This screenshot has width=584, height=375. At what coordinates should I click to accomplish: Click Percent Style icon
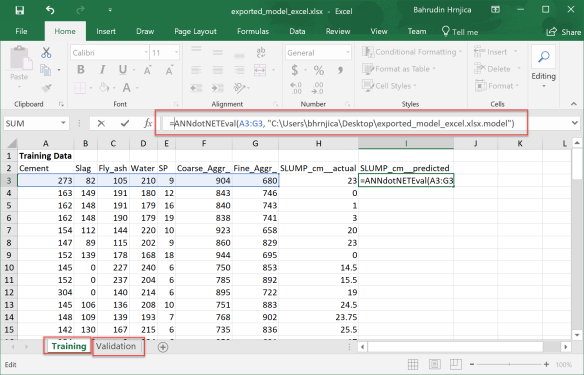[318, 70]
